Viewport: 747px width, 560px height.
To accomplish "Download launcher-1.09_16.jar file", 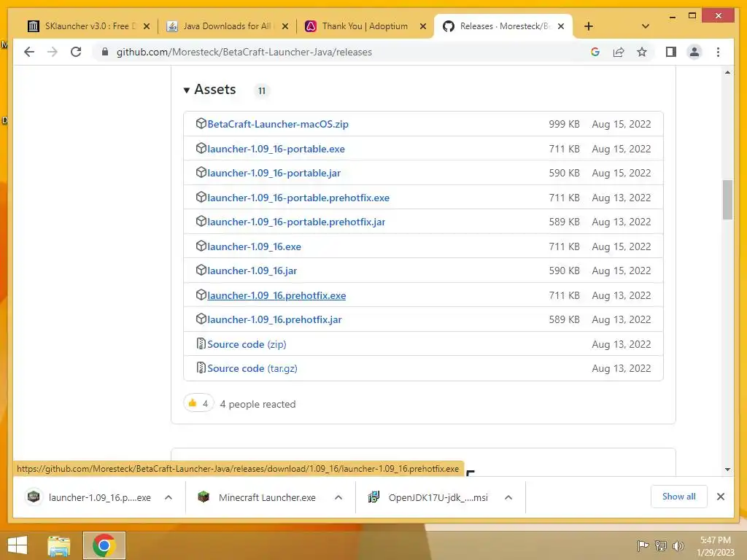I will (x=252, y=271).
